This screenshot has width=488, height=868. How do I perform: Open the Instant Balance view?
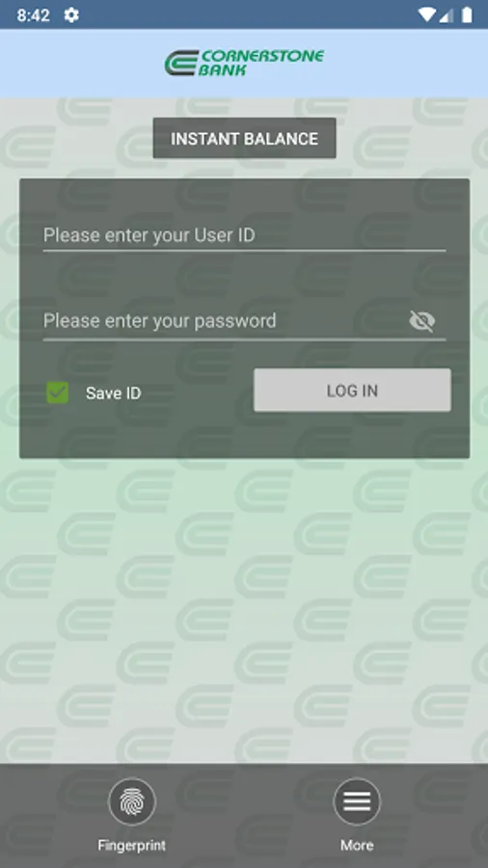click(x=244, y=138)
